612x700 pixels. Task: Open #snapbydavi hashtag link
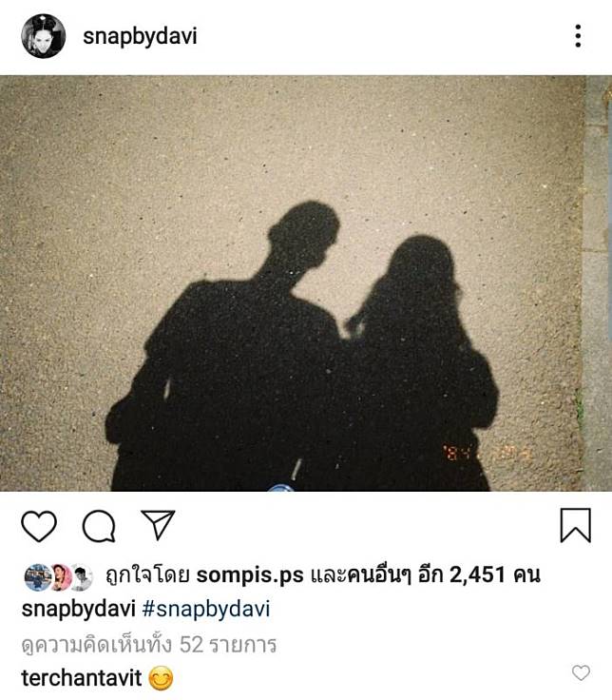[206, 609]
